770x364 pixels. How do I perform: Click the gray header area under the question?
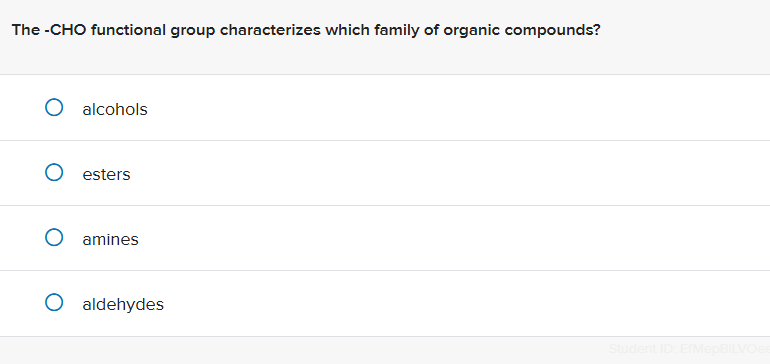coord(385,59)
